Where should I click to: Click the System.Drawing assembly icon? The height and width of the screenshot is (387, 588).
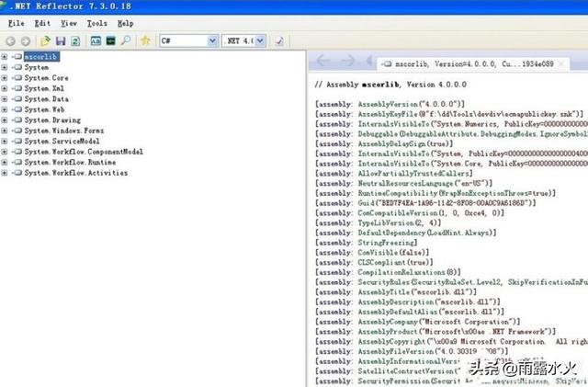click(17, 120)
